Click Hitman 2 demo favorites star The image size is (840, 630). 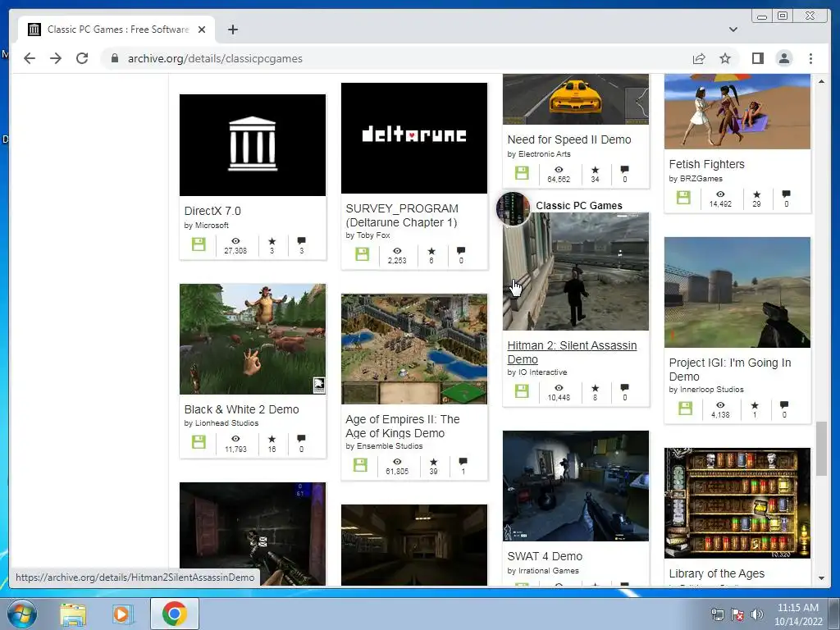[x=595, y=388]
